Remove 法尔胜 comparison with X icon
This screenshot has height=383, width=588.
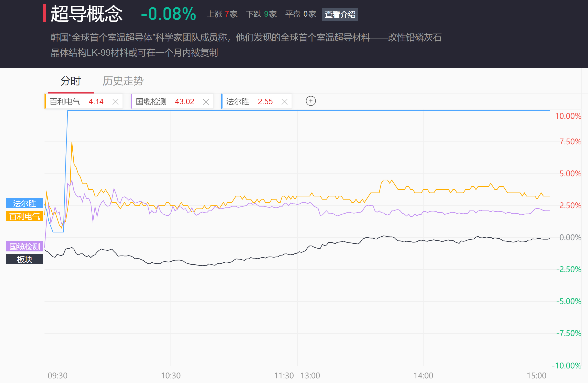(x=284, y=102)
